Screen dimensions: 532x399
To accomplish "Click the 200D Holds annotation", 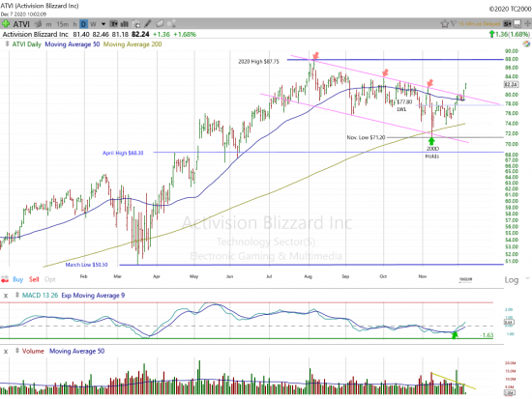I will [x=432, y=153].
